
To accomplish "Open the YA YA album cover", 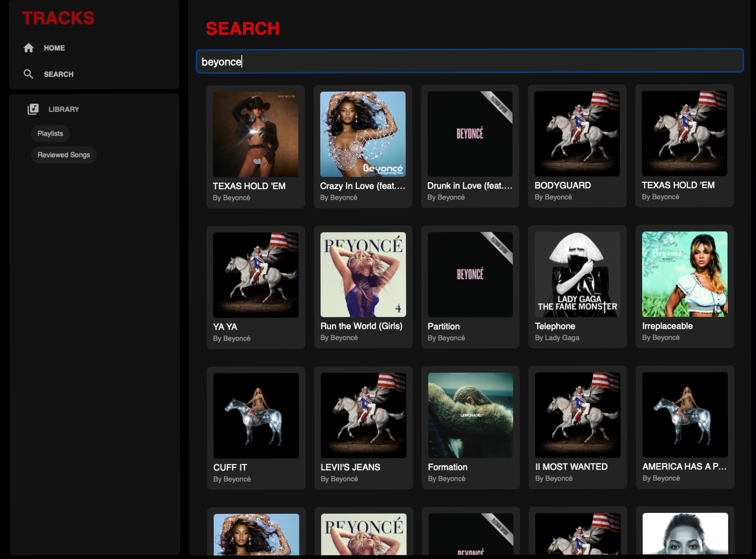I will pos(256,275).
